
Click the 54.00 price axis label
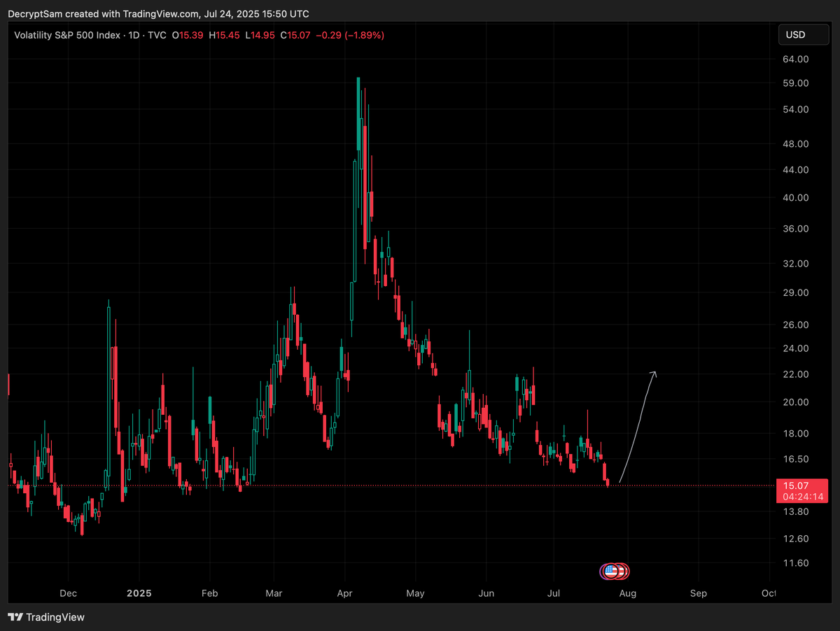797,110
